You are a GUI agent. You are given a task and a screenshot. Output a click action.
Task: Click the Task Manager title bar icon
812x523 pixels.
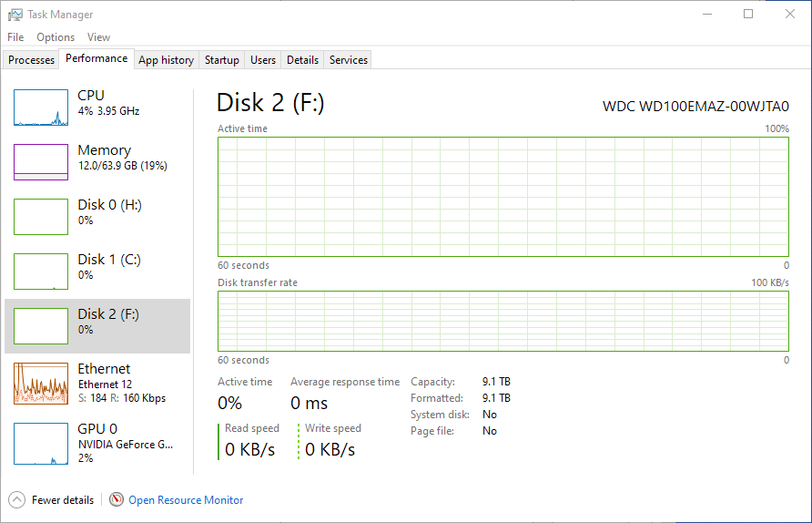pyautogui.click(x=15, y=15)
